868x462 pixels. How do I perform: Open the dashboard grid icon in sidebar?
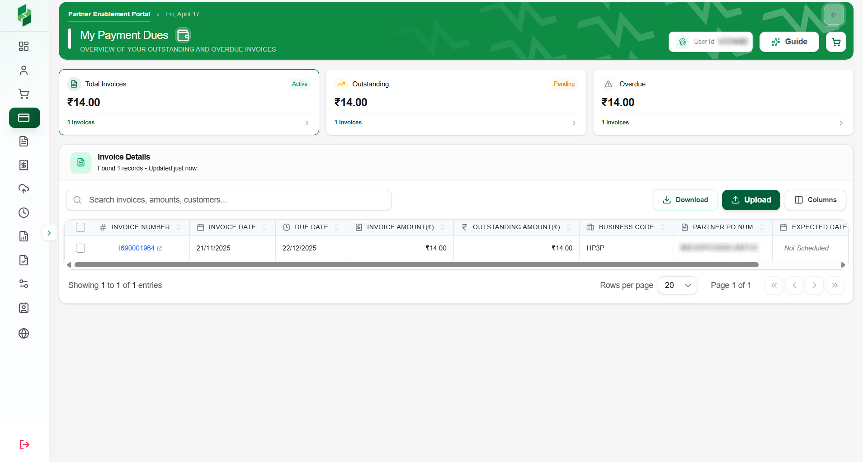pos(24,47)
